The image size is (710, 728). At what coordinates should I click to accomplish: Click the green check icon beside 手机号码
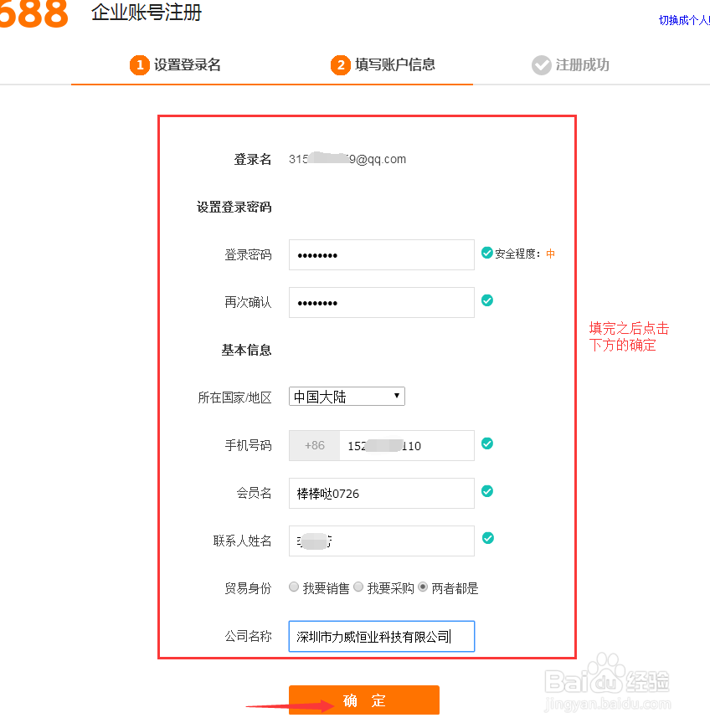tap(487, 443)
